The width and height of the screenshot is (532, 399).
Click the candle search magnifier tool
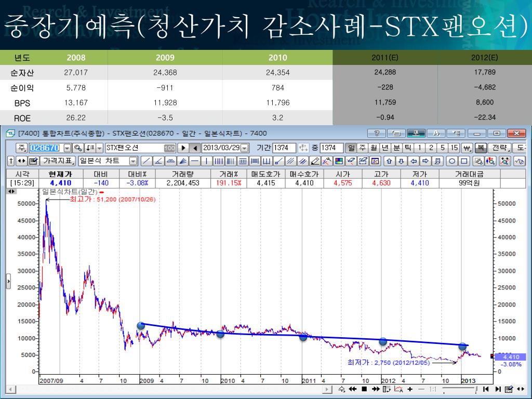point(490,161)
